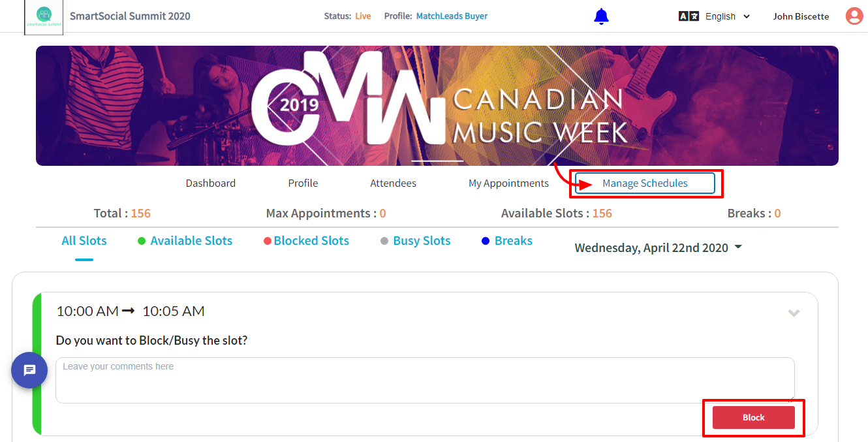Open the My Appointments menu item
Screen dimensions: 868x442
click(x=508, y=183)
